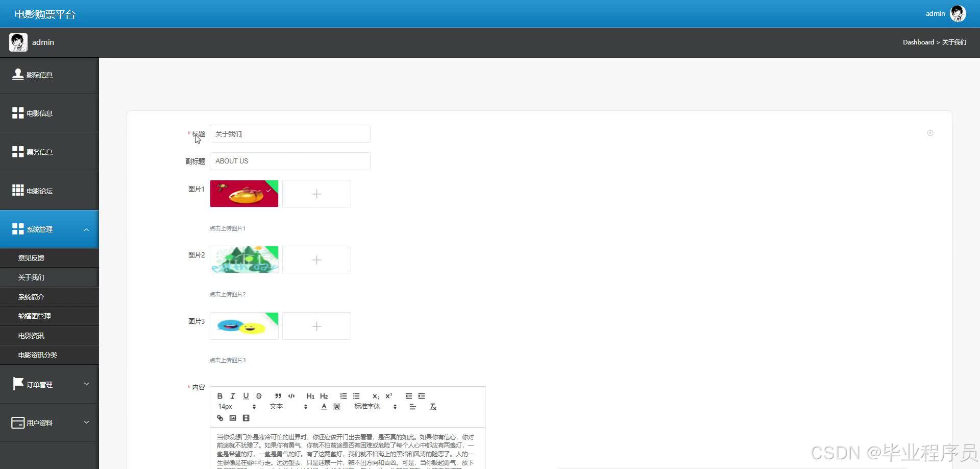Select the uploaded 图片3 thumbnail
Image resolution: width=980 pixels, height=469 pixels.
tap(244, 326)
